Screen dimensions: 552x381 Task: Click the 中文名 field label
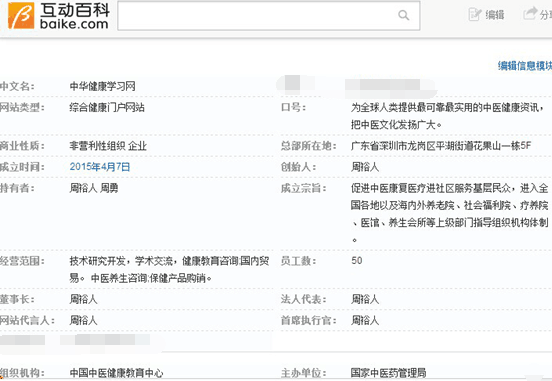(17, 86)
